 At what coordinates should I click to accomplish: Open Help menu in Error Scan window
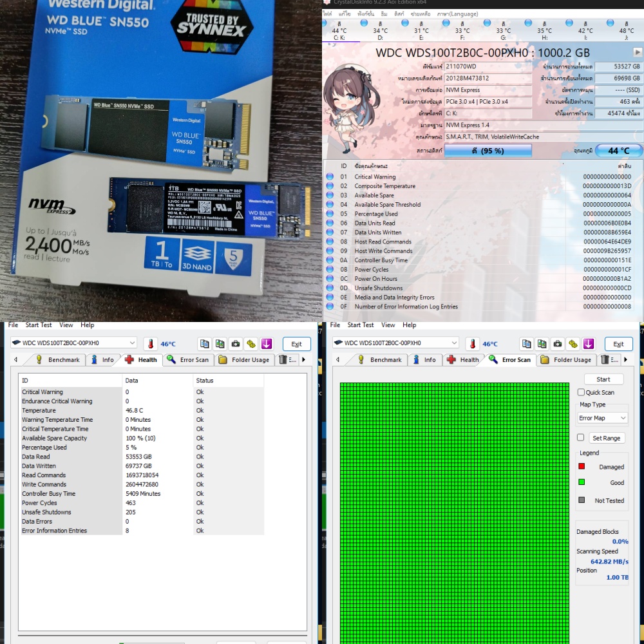pyautogui.click(x=409, y=325)
